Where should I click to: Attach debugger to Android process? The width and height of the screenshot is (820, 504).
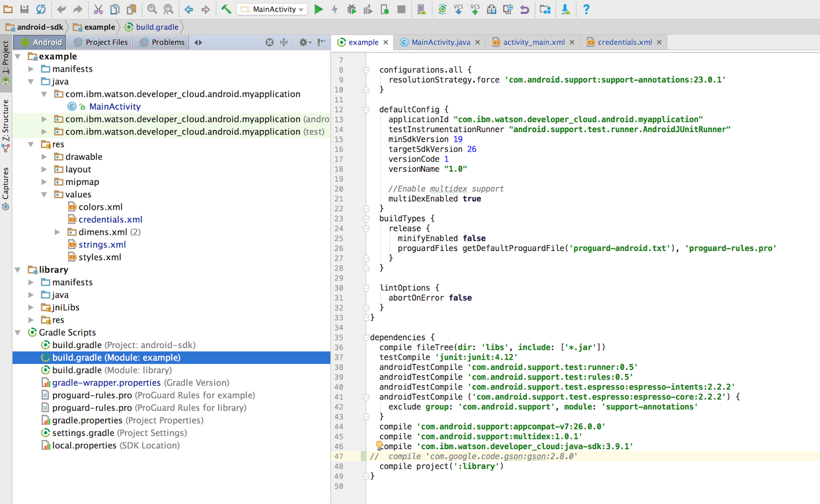[x=385, y=9]
